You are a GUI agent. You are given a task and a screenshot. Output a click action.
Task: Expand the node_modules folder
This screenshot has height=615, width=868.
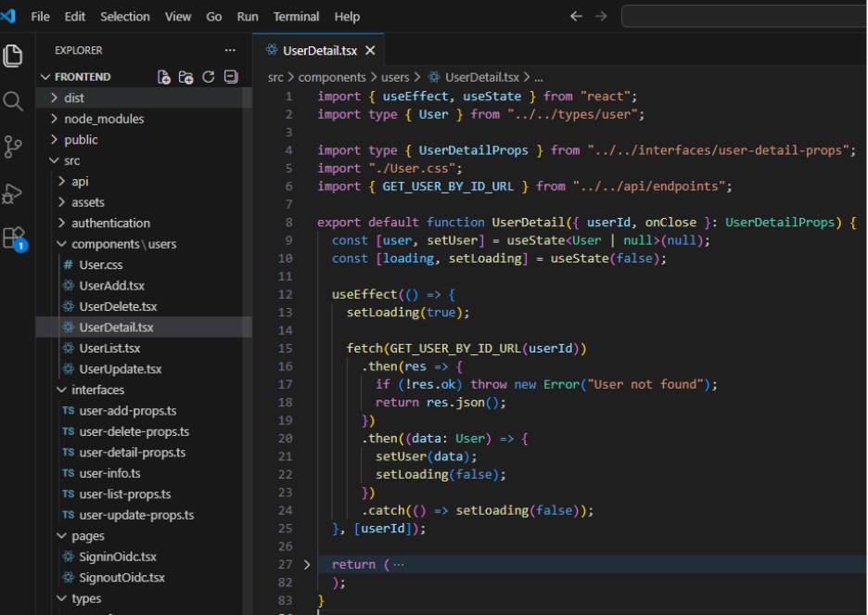click(104, 119)
